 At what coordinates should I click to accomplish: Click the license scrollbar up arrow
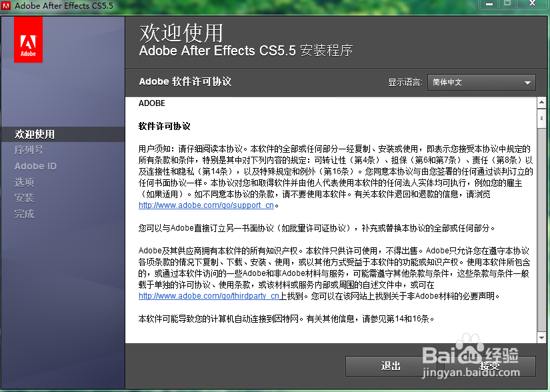(x=541, y=103)
